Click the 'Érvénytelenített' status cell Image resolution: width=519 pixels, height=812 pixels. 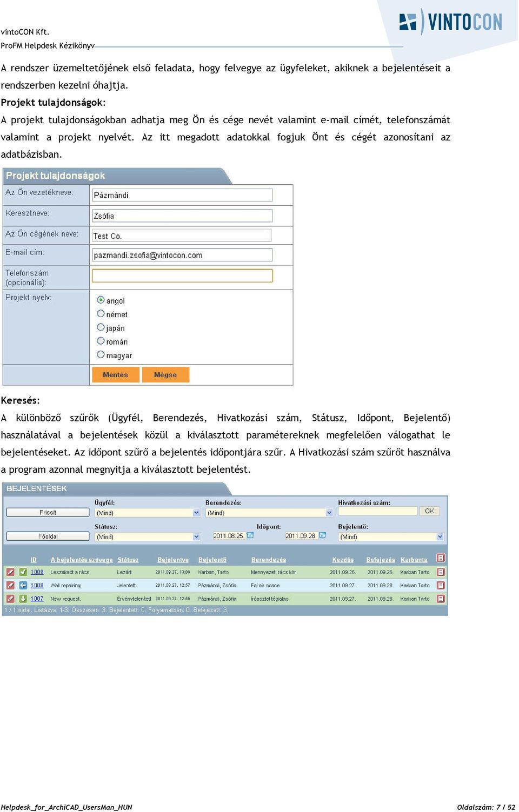click(x=134, y=599)
